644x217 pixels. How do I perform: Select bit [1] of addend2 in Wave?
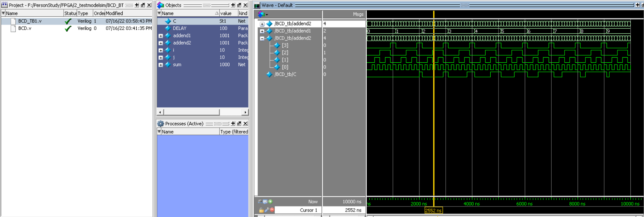point(285,60)
